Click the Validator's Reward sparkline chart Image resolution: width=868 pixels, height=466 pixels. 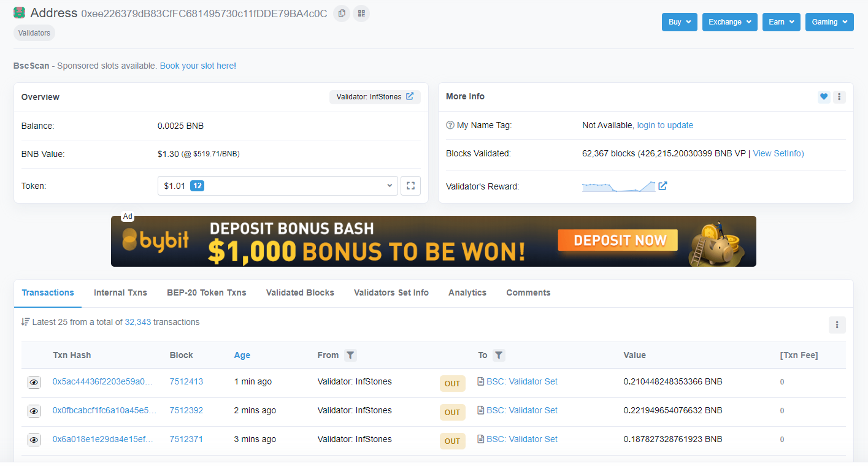(618, 186)
